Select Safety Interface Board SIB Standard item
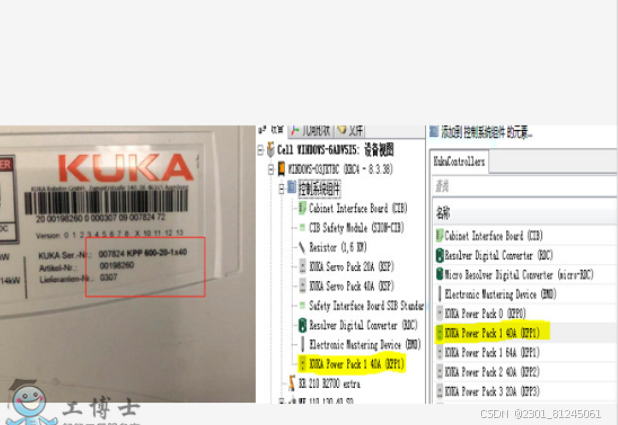 pyautogui.click(x=366, y=306)
